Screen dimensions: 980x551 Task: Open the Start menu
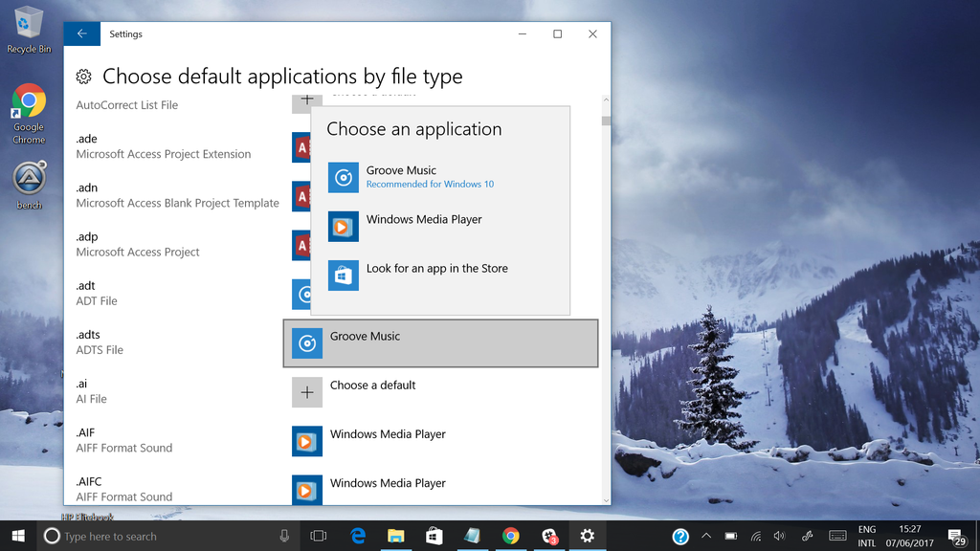tap(18, 536)
